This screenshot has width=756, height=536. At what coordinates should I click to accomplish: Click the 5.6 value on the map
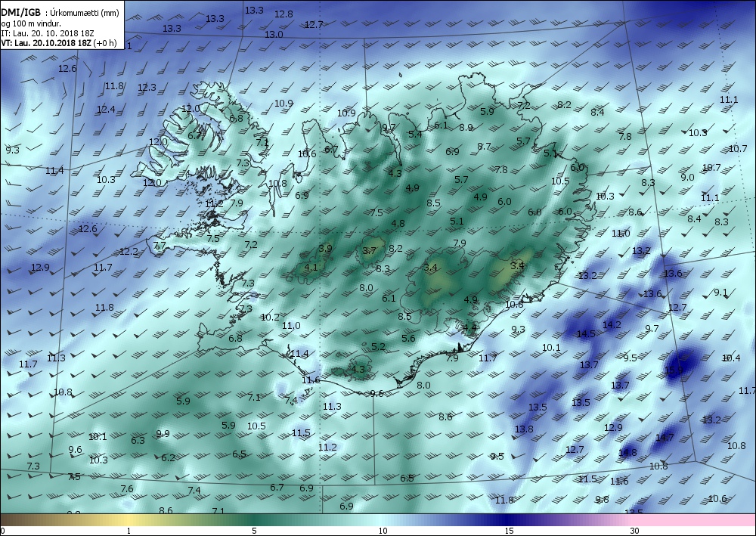point(408,338)
